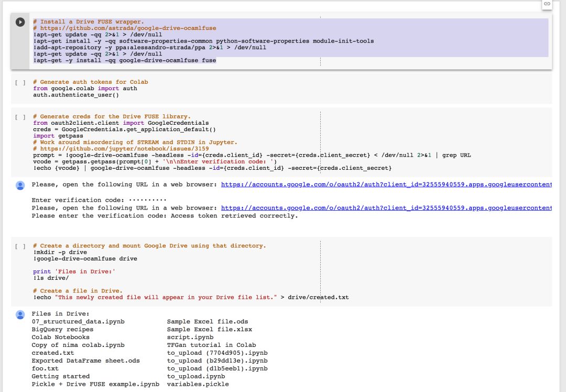566x392 pixels.
Task: Click '# Generate creds for the Drive FUSE library.' comment
Action: (112, 116)
